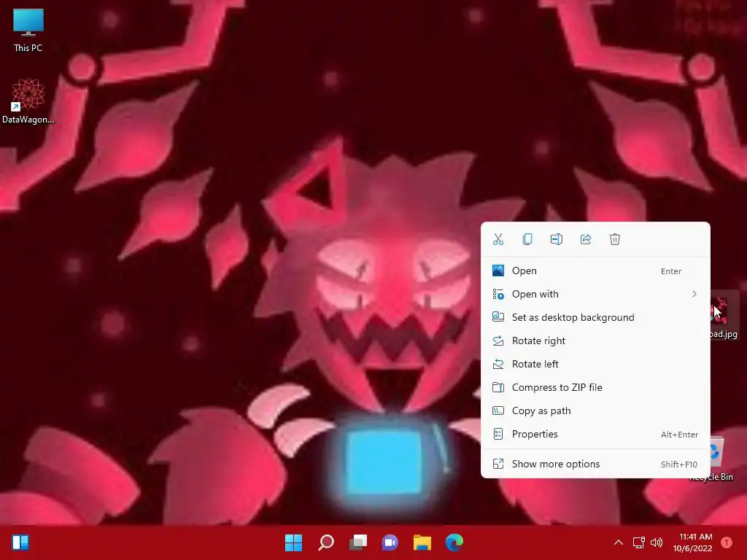Viewport: 747px width, 560px height.
Task: Expand the Open with submenu arrow
Action: coord(694,294)
